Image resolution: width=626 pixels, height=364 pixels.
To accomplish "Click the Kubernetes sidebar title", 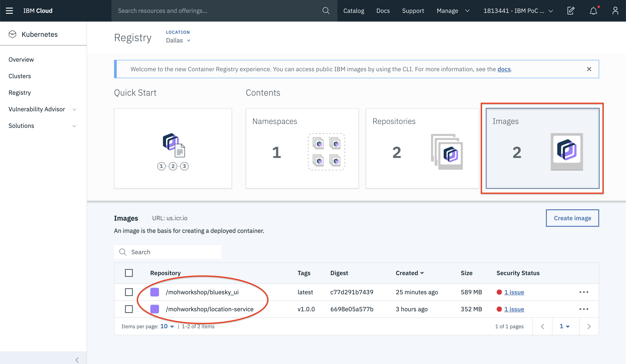I will click(39, 34).
